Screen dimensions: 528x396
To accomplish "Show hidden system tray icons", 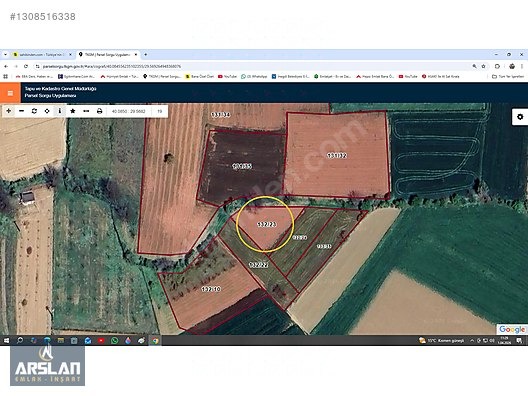I will point(472,341).
